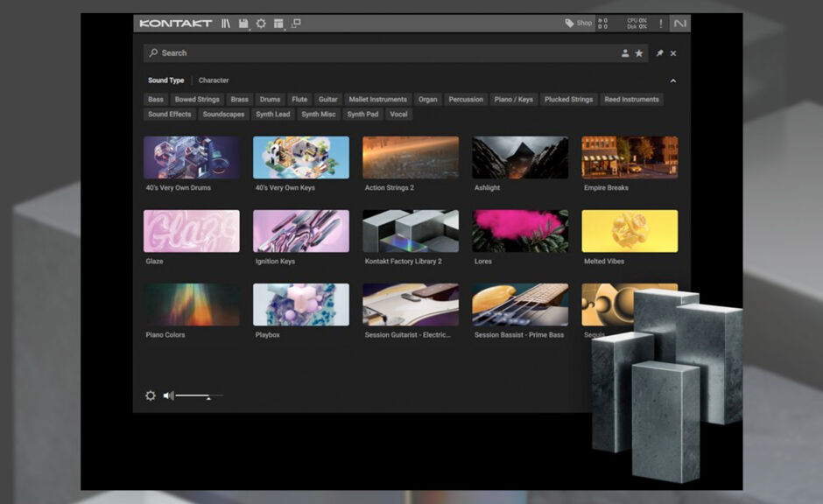The image size is (823, 504).
Task: Click the Native Instruments logo icon
Action: (680, 24)
